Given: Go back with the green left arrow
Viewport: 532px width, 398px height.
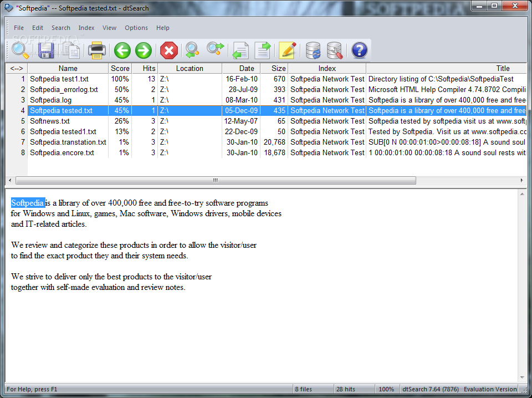Looking at the screenshot, I should [x=122, y=50].
